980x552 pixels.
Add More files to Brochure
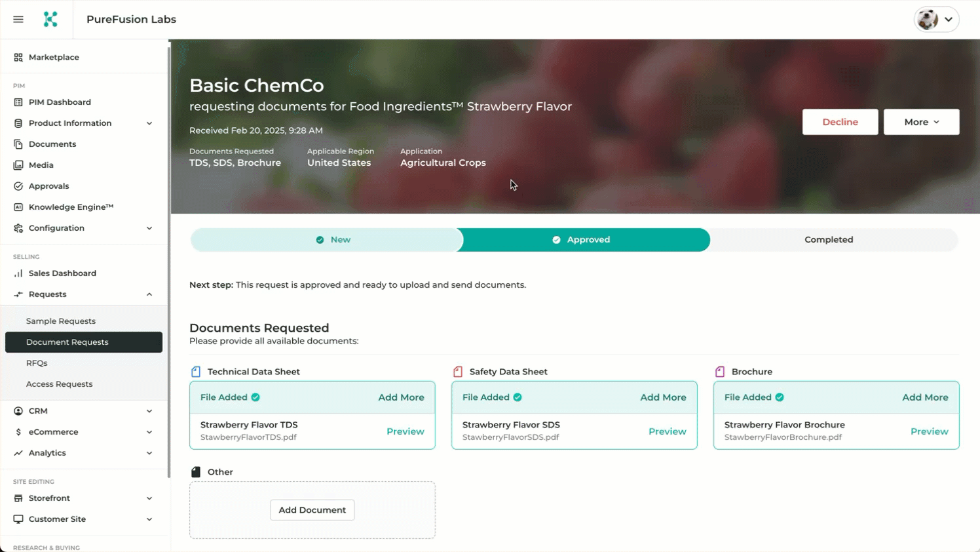click(x=925, y=397)
